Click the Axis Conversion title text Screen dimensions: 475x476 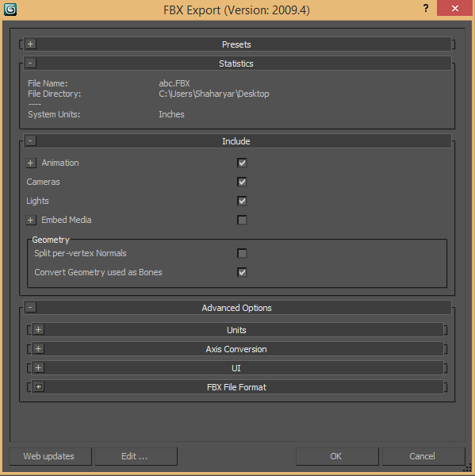coord(236,349)
